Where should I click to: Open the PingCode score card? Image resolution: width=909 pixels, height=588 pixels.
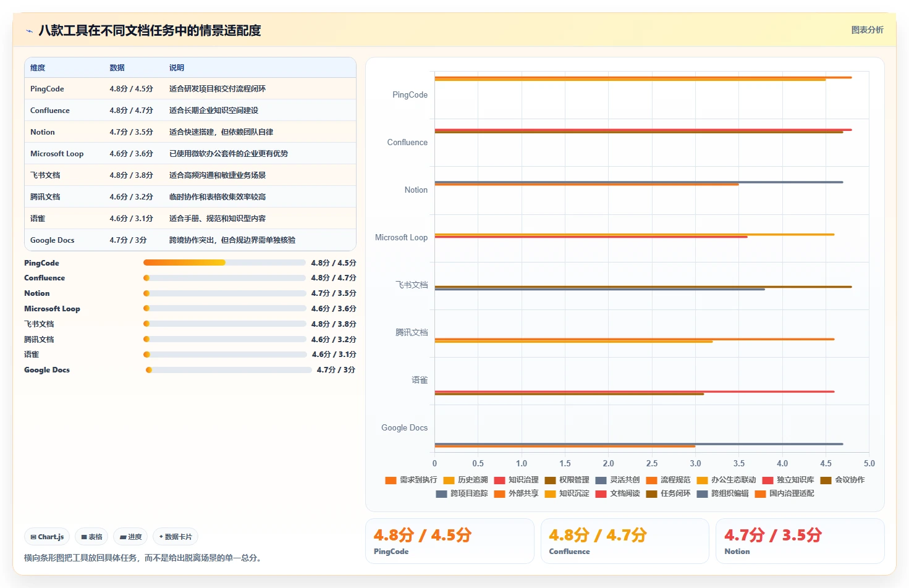pos(450,541)
